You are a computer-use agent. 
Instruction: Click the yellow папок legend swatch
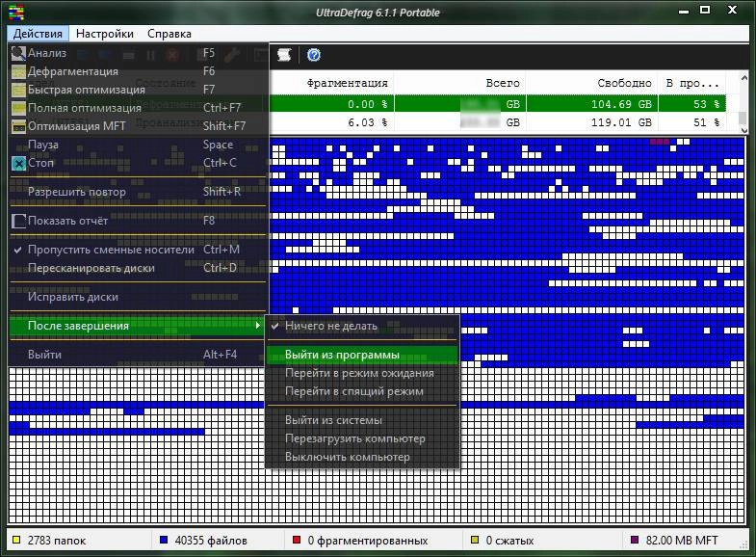[16, 540]
